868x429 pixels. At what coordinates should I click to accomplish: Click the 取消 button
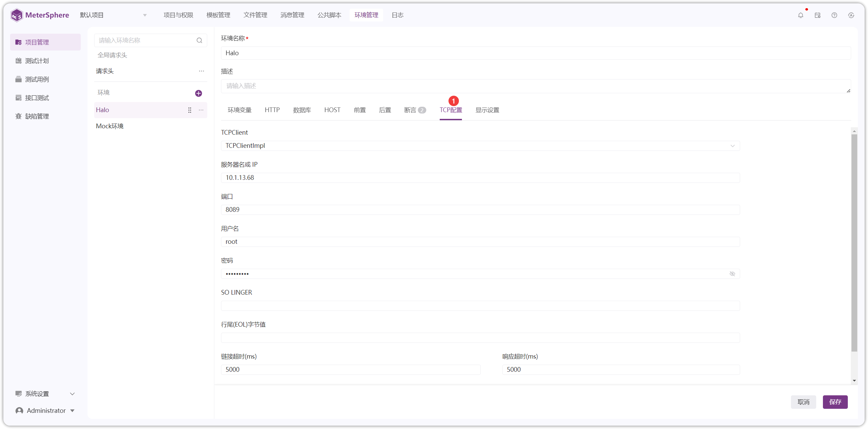[803, 402]
